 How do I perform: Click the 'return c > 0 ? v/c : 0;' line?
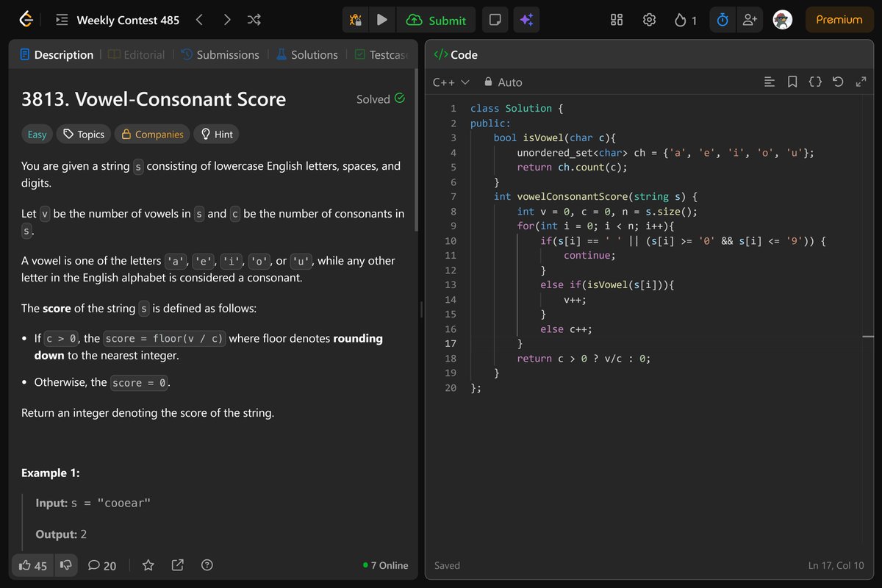[x=584, y=358]
